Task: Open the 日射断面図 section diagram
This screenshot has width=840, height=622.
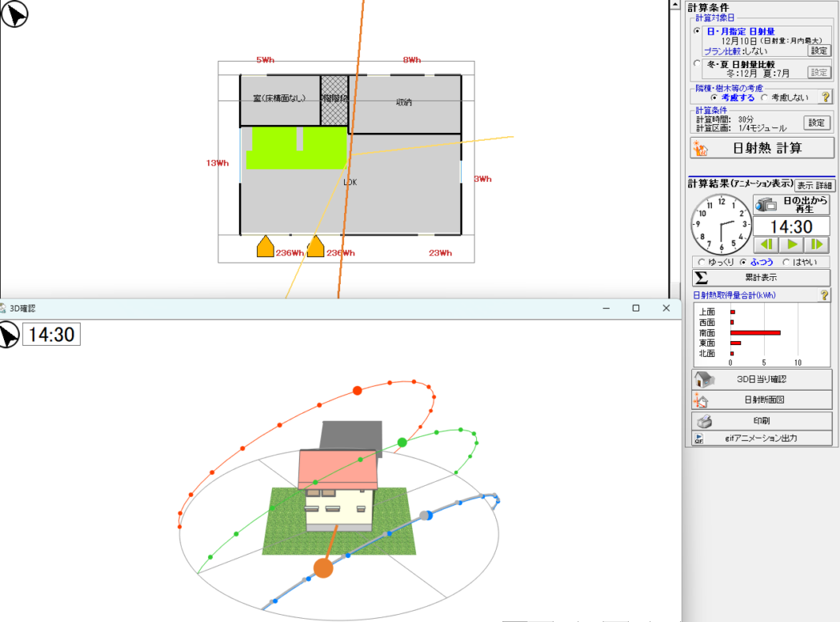Action: 761,400
